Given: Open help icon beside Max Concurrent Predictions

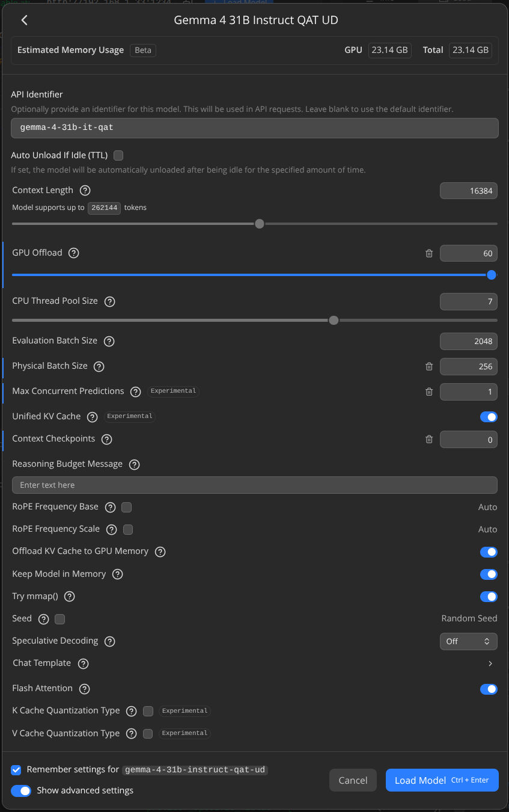Looking at the screenshot, I should [x=136, y=392].
